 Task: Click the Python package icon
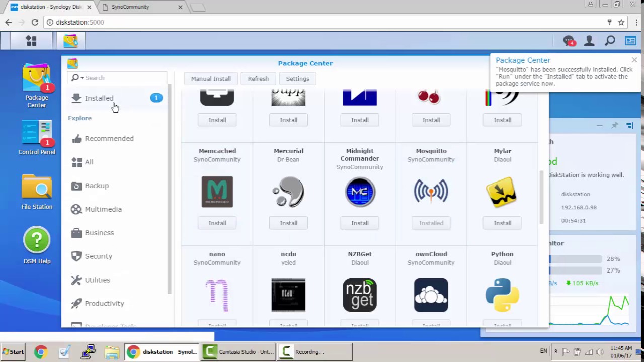pyautogui.click(x=502, y=295)
